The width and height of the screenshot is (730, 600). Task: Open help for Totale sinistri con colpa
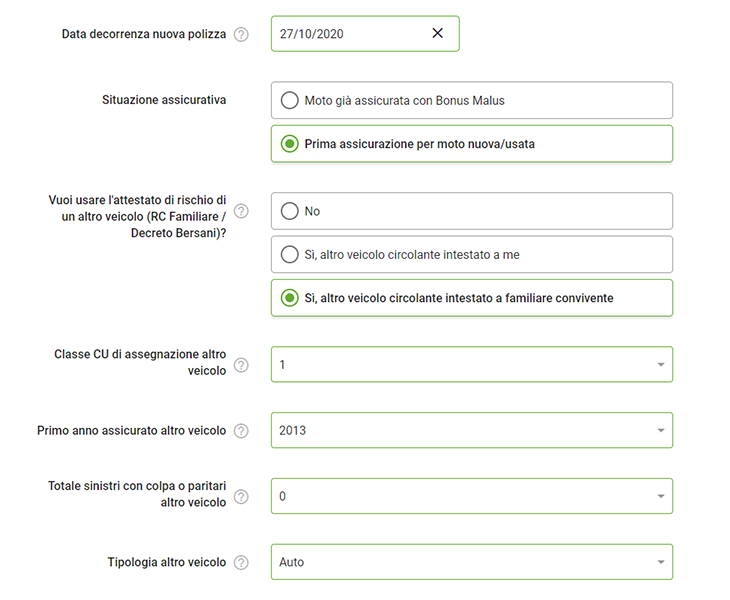pos(241,496)
